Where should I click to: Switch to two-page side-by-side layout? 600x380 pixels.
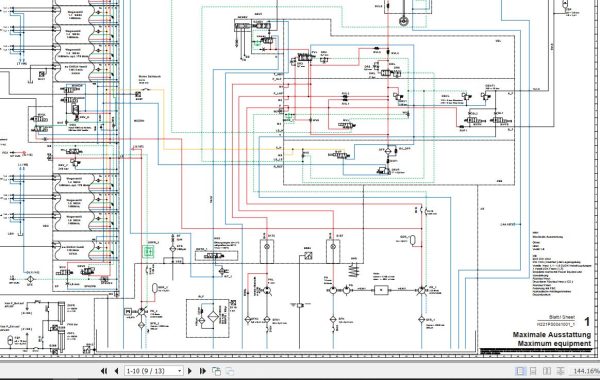[547, 371]
